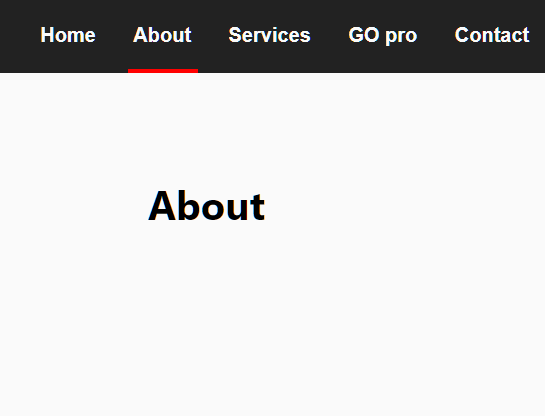Navigate back to Home from navbar
Image resolution: width=545 pixels, height=416 pixels.
click(68, 35)
